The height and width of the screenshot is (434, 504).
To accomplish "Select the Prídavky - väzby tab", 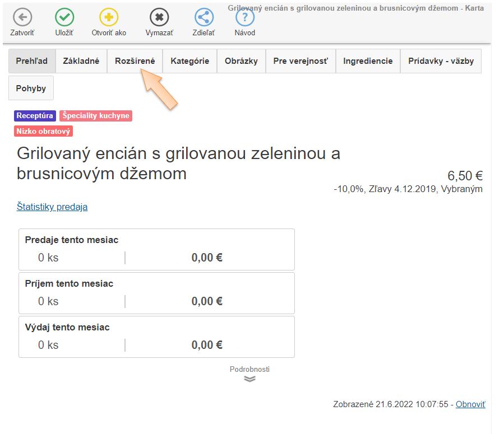I will (441, 61).
